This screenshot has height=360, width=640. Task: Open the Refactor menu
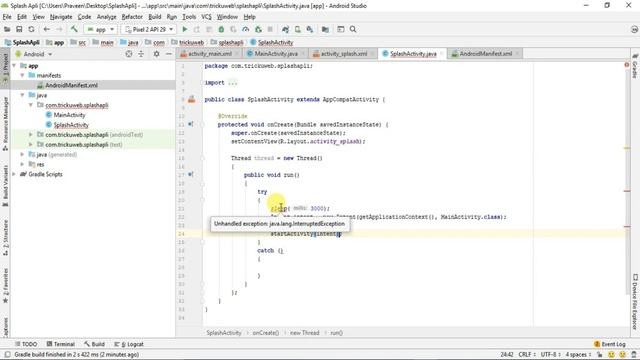[x=132, y=17]
